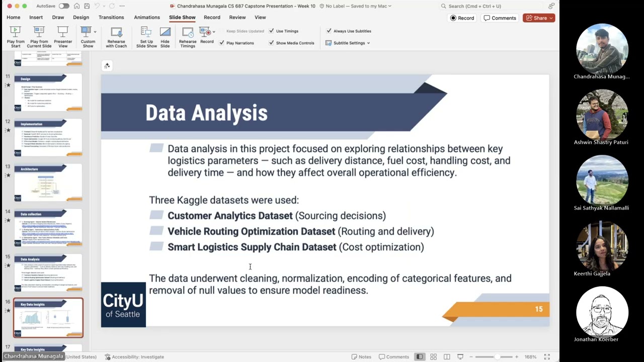Open the Animations ribbon tab
This screenshot has width=644, height=362.
[x=147, y=17]
